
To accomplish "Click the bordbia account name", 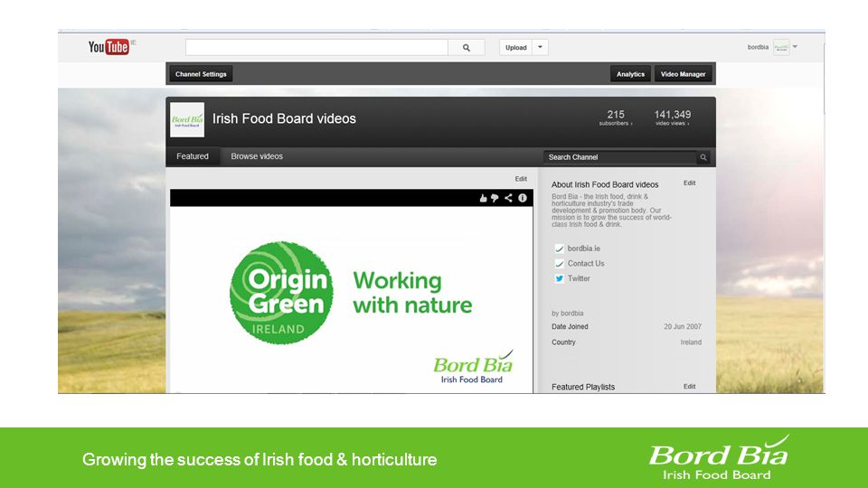I will [758, 47].
